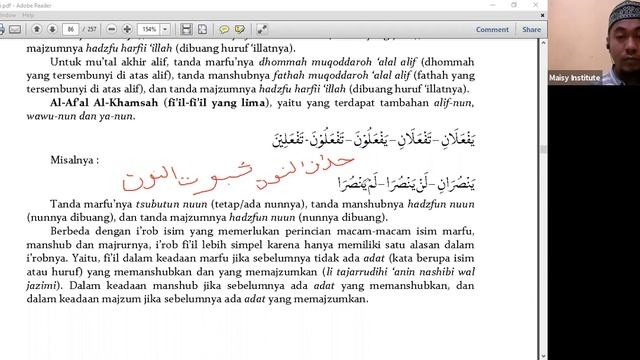Enter read mode with the expand arrows icon
Screen dimensions: 640x360
point(262,29)
